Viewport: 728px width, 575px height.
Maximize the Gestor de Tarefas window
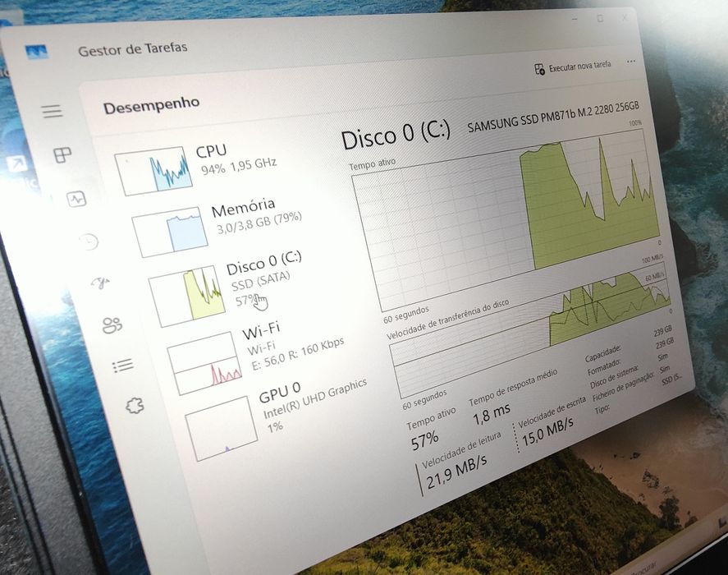coord(600,19)
